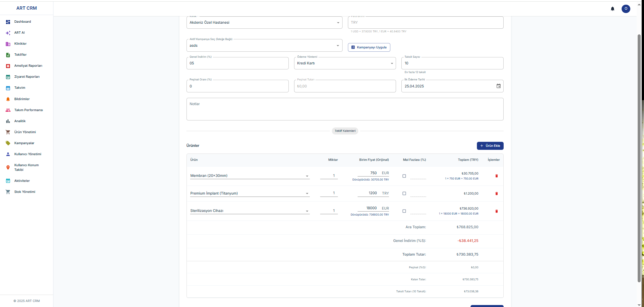
Task: Open Ameliyat Raporları from the sidebar
Action: 28,66
